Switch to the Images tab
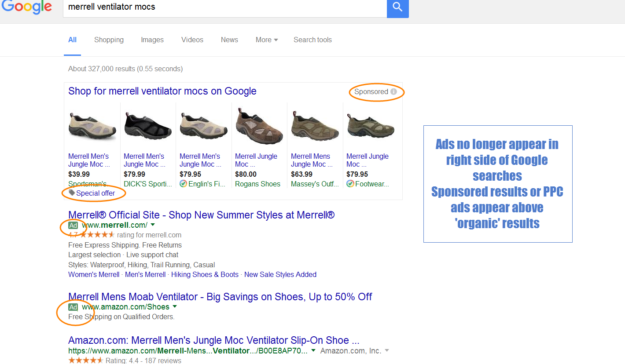 tap(152, 40)
